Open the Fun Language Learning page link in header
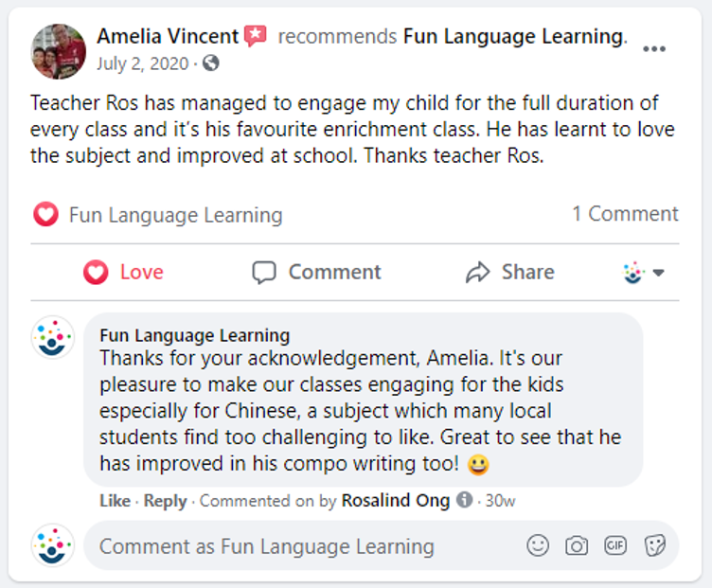The height and width of the screenshot is (588, 712). (x=512, y=37)
